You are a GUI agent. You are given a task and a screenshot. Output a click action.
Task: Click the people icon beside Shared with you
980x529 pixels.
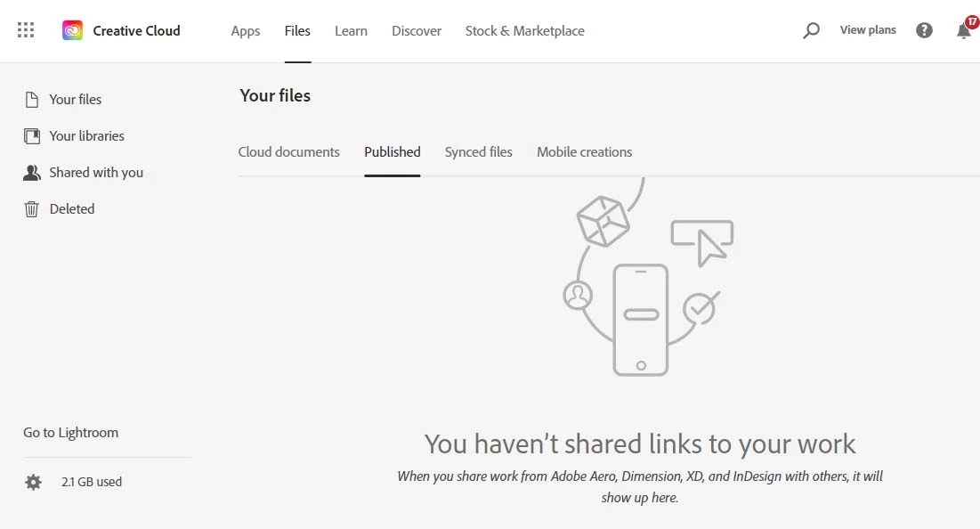coord(31,173)
